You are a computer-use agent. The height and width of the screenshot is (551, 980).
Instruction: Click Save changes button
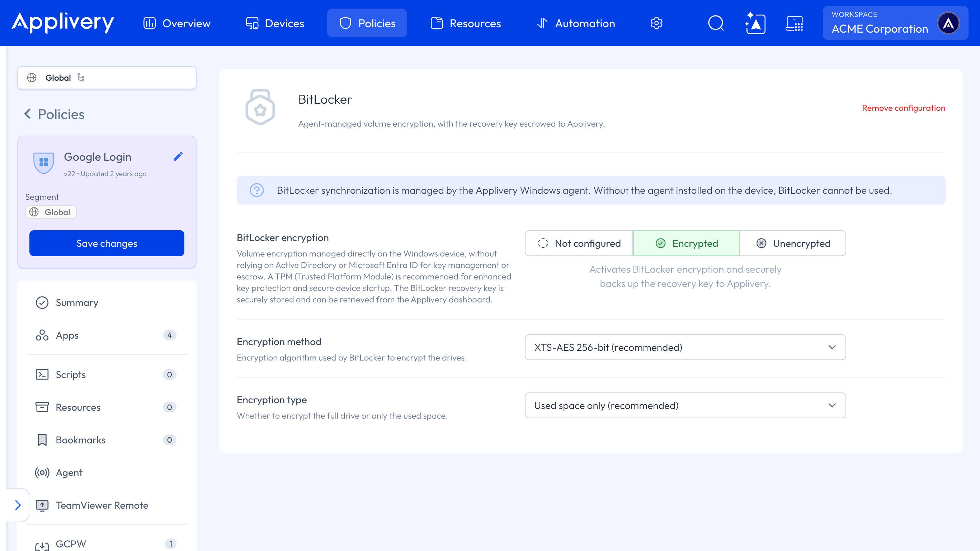[x=107, y=243]
